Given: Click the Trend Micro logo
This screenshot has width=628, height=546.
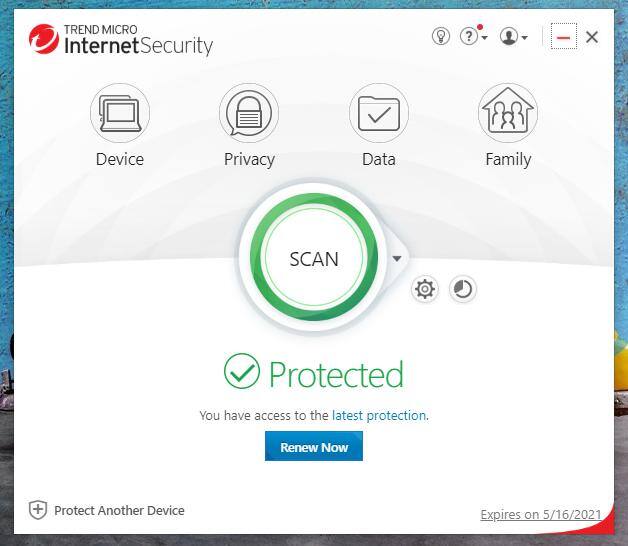Looking at the screenshot, I should tap(45, 40).
